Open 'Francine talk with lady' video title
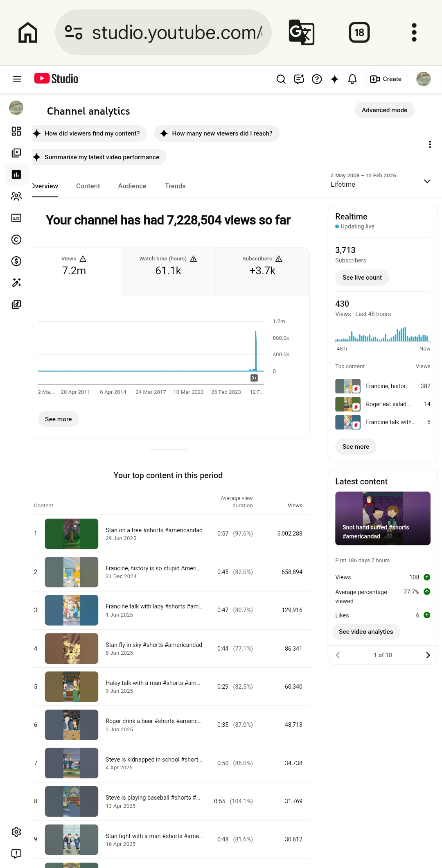This screenshot has width=442, height=868. coord(154,606)
